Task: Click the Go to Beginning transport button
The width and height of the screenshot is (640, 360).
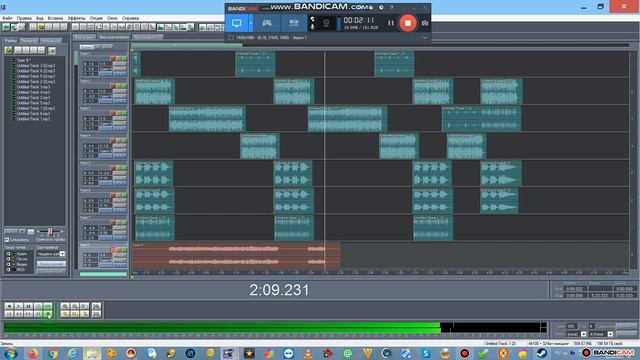Action: point(9,313)
